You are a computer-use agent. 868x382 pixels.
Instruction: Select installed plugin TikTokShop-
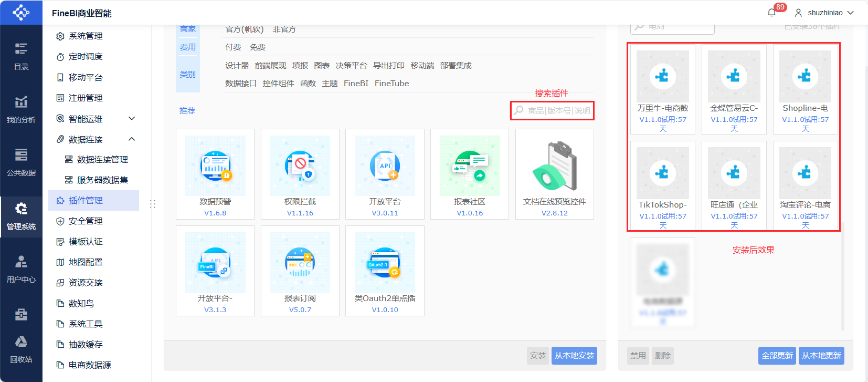click(663, 186)
